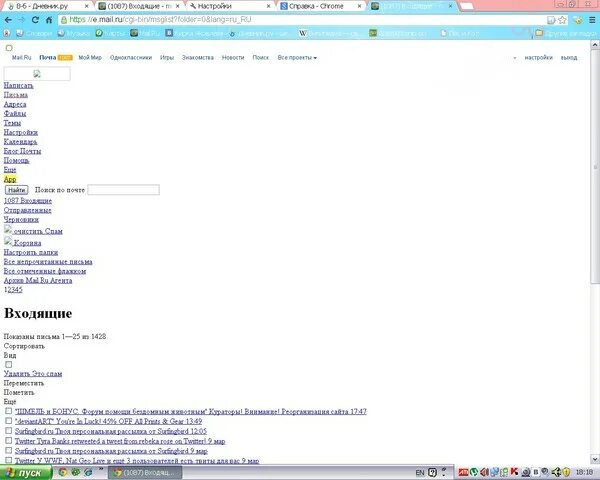Viewport: 600px width, 480px height.
Task: Click the Kaspersky K tray icon
Action: (x=514, y=472)
